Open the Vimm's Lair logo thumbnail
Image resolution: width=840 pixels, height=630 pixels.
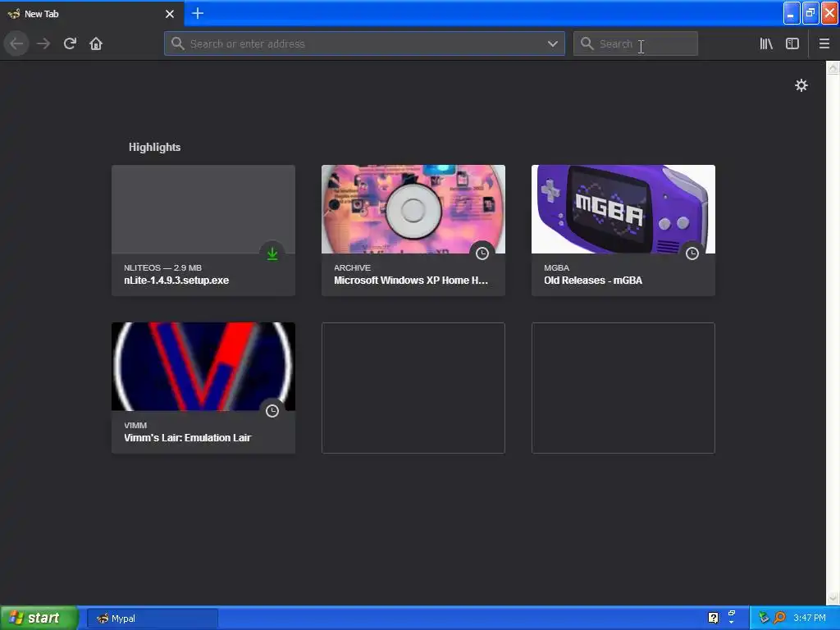[203, 367]
